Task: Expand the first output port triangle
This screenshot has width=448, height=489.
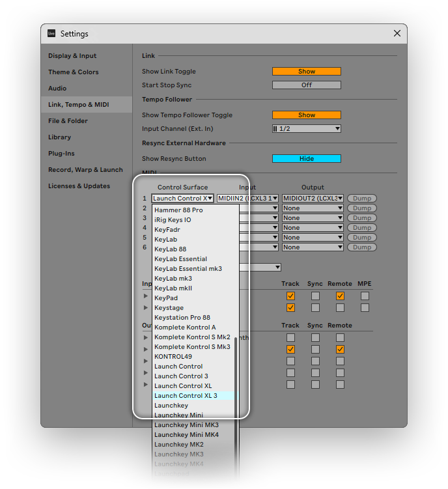Action: 146,337
